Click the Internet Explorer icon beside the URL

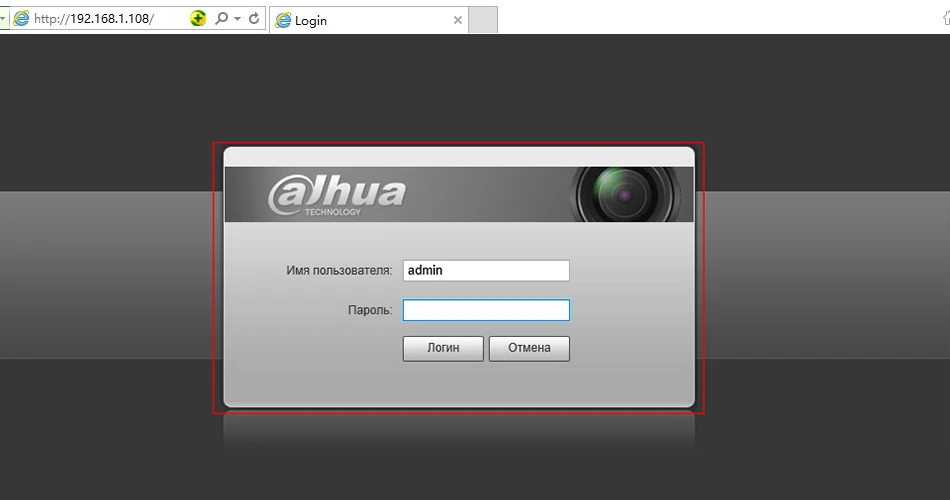pos(21,18)
